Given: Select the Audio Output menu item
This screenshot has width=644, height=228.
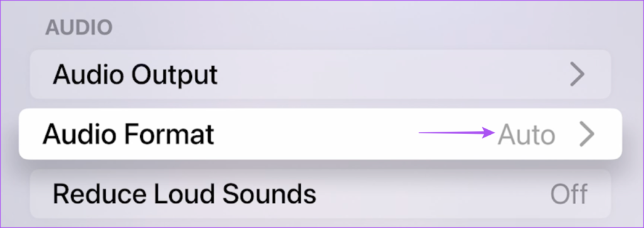Looking at the screenshot, I should tap(320, 74).
